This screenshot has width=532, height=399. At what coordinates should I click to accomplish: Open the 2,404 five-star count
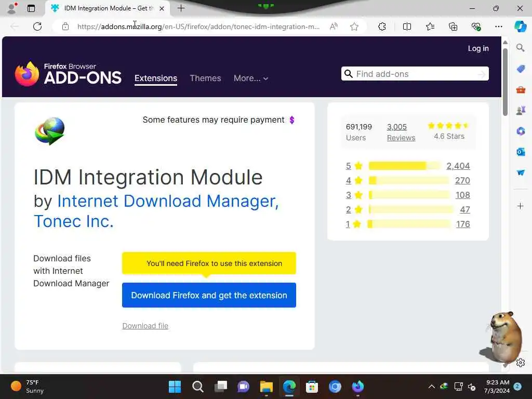(458, 166)
